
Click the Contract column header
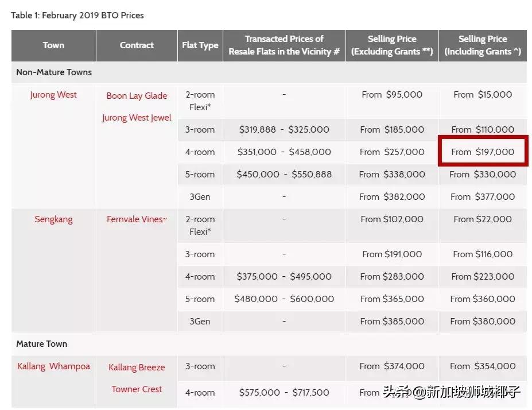(x=137, y=45)
